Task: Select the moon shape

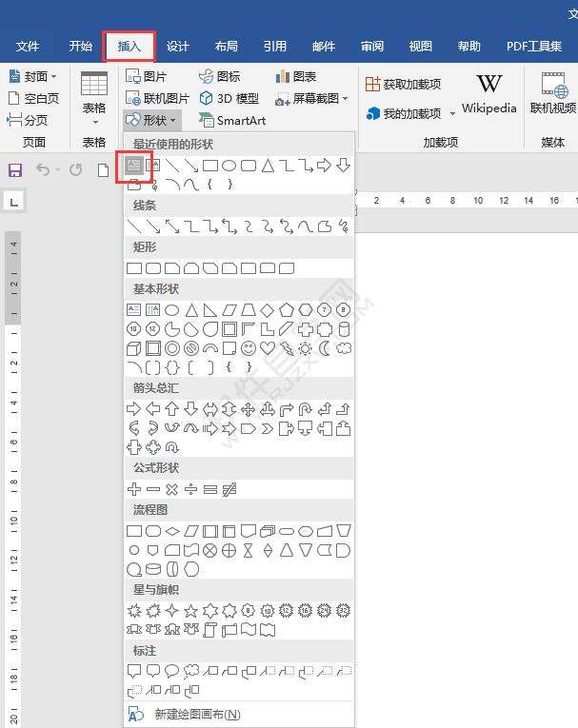Action: (325, 348)
